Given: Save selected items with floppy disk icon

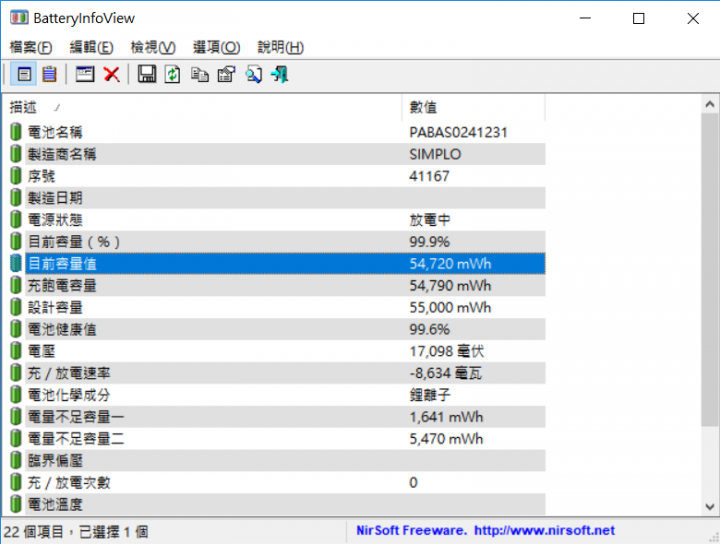Looking at the screenshot, I should (147, 74).
